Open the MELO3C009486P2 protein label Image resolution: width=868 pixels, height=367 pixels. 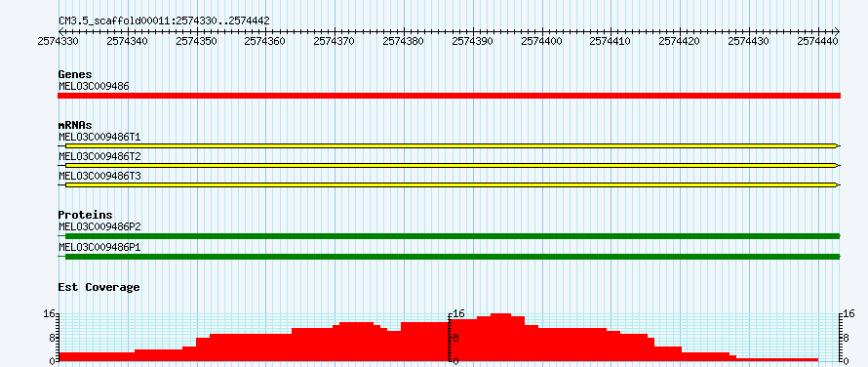click(x=99, y=226)
